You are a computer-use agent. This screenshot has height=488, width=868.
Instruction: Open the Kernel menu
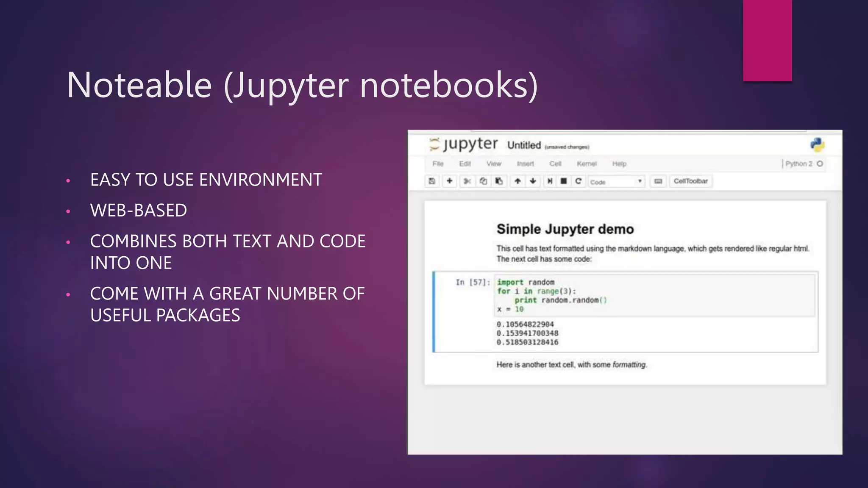click(x=587, y=164)
